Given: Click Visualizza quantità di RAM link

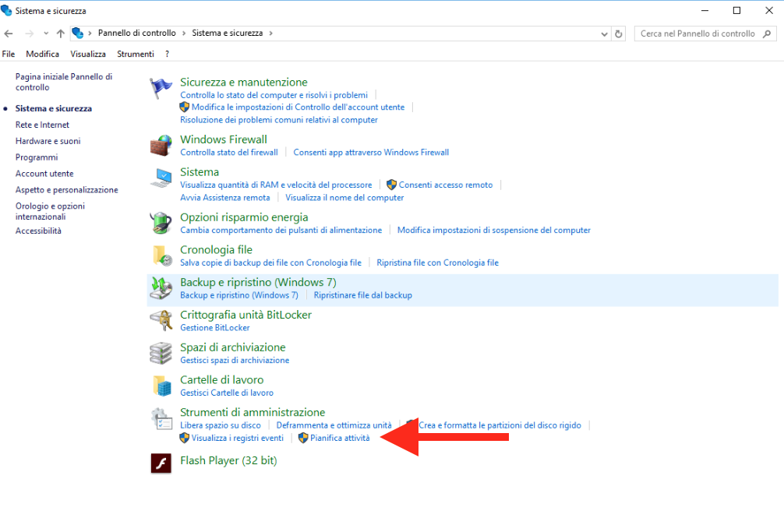Looking at the screenshot, I should coord(276,185).
